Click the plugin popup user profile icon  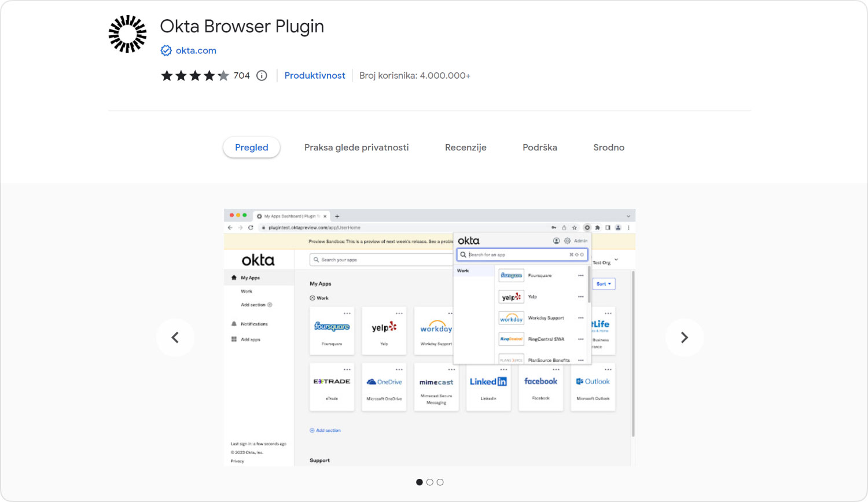[556, 241]
